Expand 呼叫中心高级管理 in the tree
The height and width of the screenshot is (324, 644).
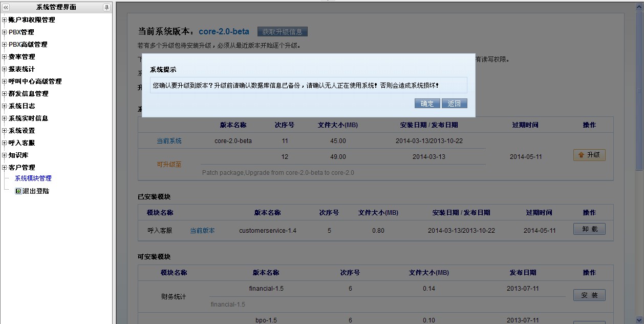point(5,82)
